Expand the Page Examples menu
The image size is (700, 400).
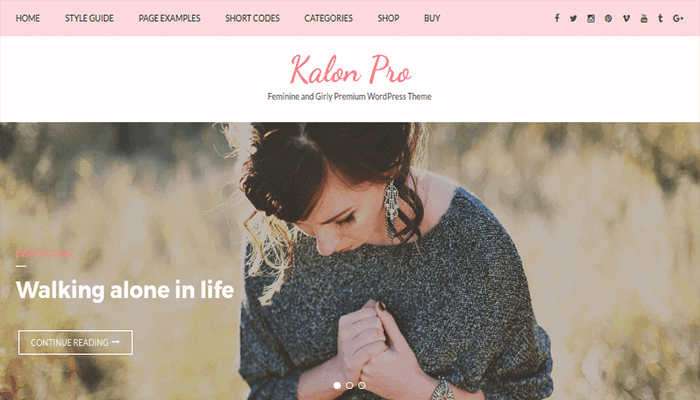pyautogui.click(x=169, y=18)
